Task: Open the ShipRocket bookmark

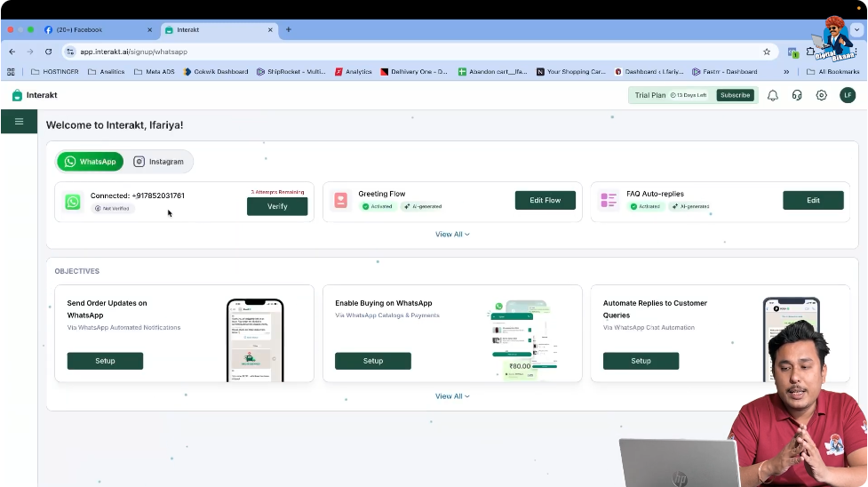Action: pos(291,71)
